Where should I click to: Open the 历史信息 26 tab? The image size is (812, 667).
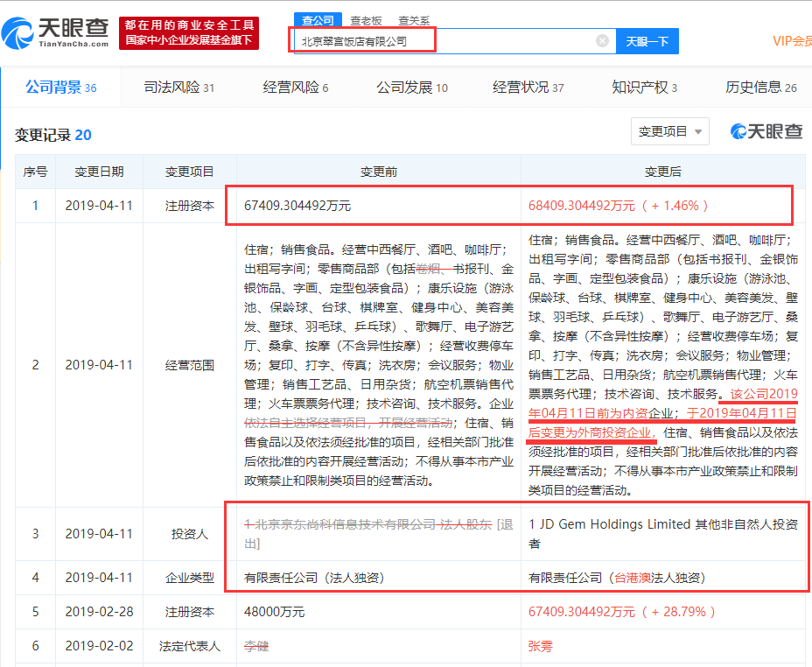click(x=760, y=87)
